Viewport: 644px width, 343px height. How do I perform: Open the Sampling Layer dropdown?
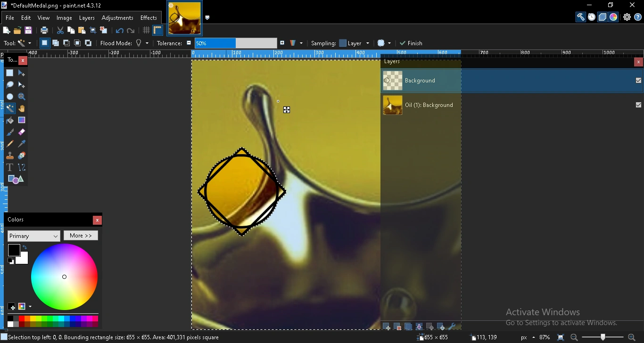[355, 43]
